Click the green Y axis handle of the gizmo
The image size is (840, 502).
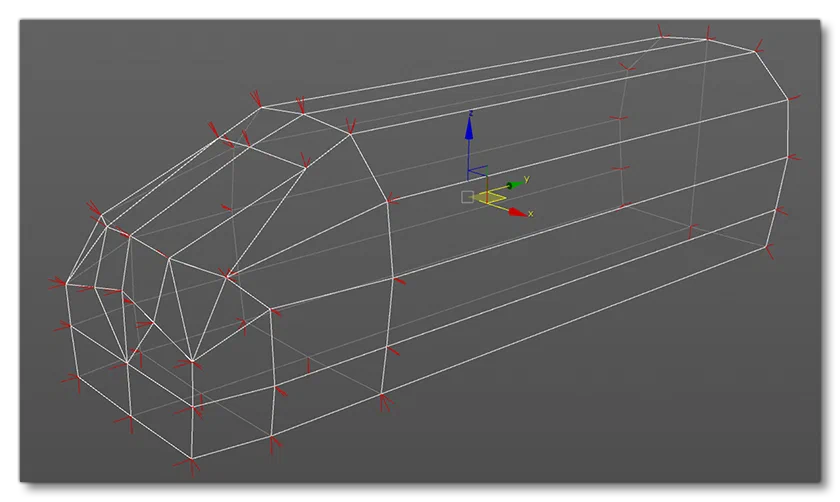tap(514, 185)
